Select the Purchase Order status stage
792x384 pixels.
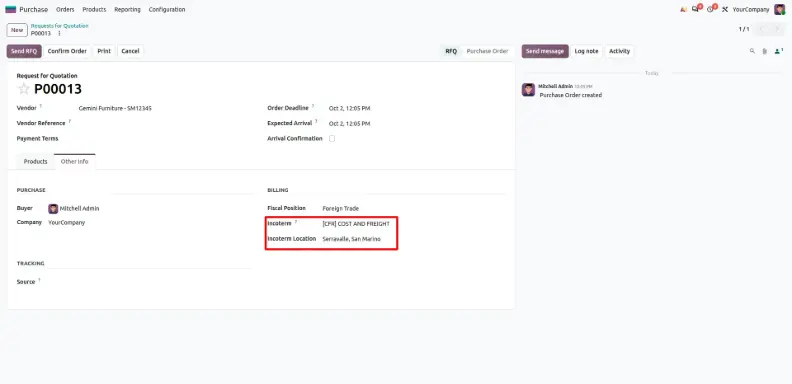coord(487,51)
